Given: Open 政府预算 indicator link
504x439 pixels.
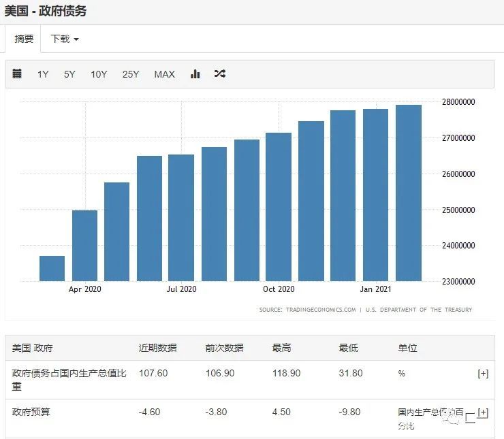Looking at the screenshot, I should pos(31,412).
